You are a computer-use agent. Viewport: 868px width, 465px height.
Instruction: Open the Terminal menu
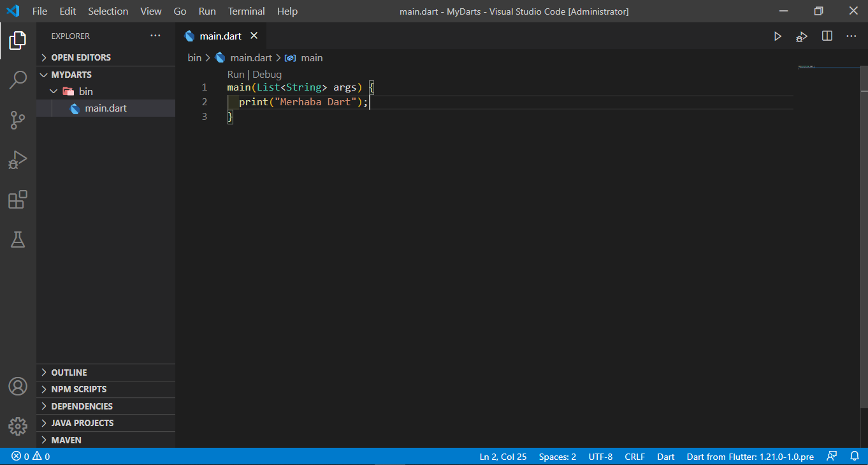point(246,11)
